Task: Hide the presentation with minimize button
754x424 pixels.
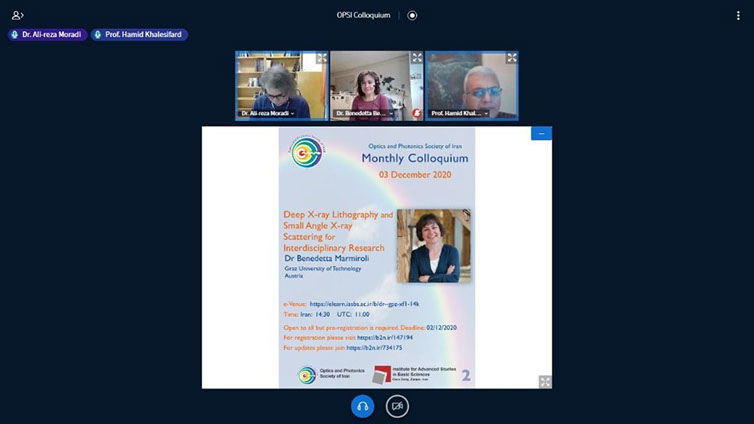Action: [x=541, y=133]
